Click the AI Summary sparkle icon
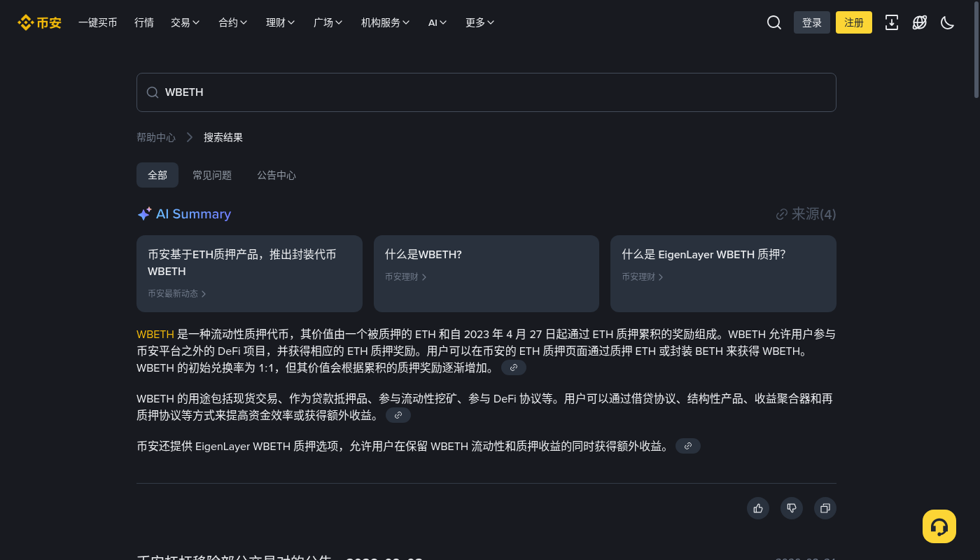Screen dimensions: 980x560 tap(144, 214)
